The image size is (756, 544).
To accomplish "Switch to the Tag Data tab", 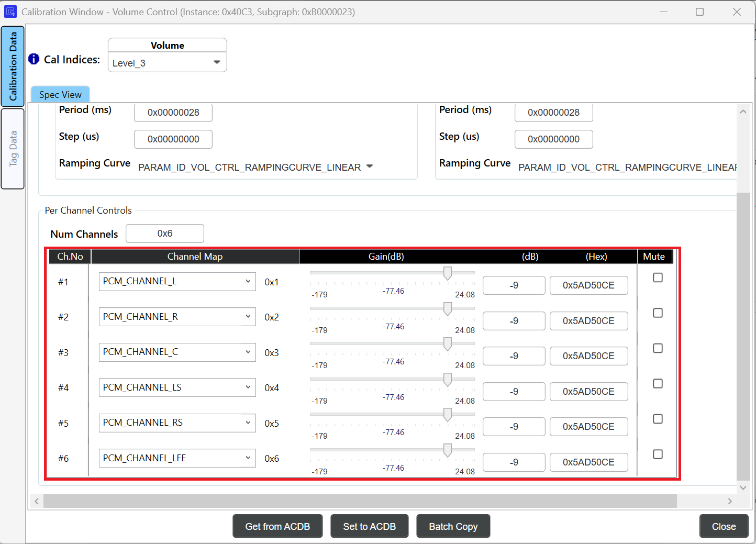I will click(x=13, y=149).
